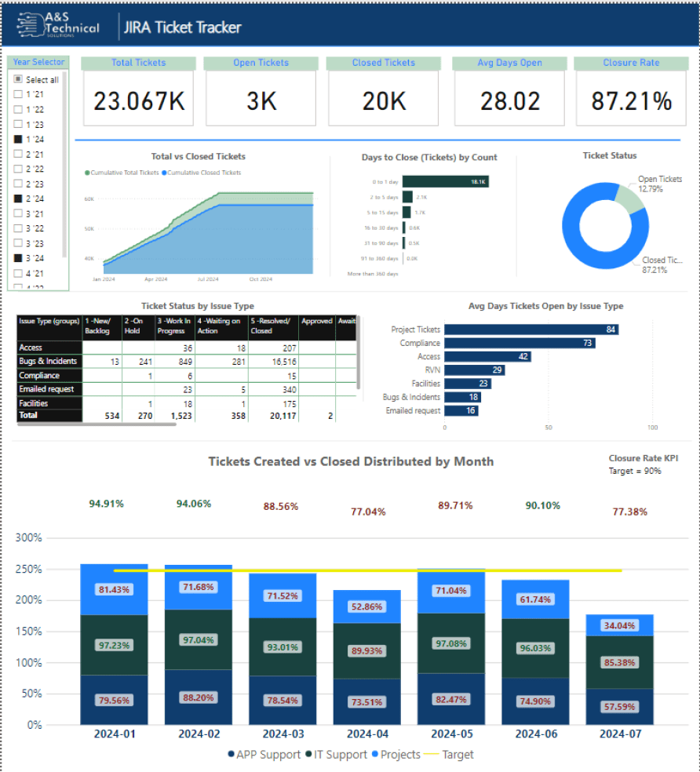Click the A&S Technical Solutions logo

tap(58, 26)
